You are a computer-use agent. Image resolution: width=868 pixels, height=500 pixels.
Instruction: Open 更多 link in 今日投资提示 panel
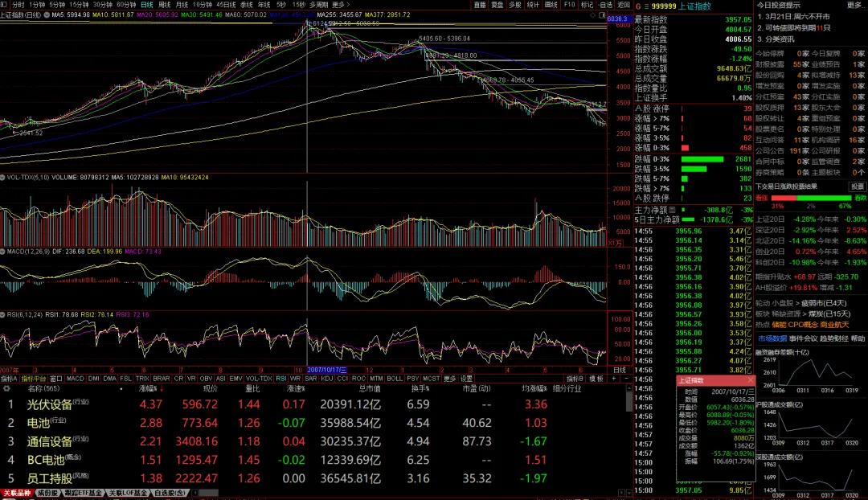(x=854, y=5)
